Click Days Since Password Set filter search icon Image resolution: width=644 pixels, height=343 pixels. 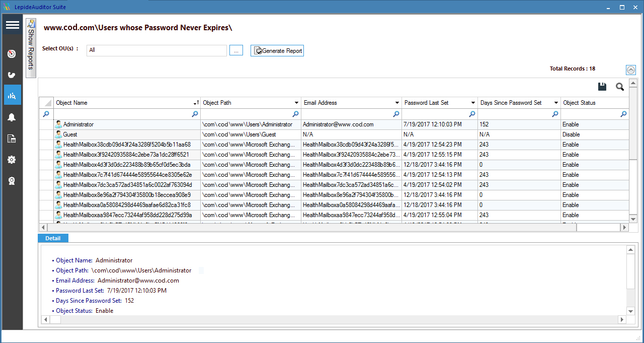[556, 114]
